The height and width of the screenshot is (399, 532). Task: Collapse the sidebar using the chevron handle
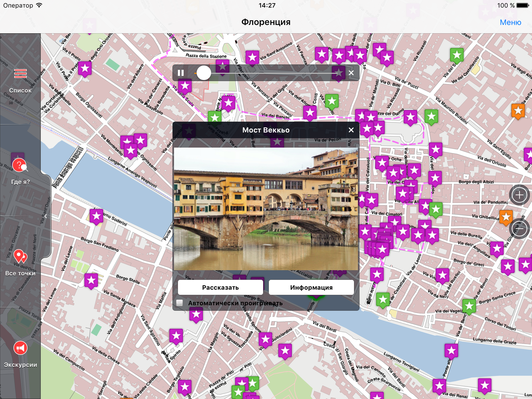(46, 216)
